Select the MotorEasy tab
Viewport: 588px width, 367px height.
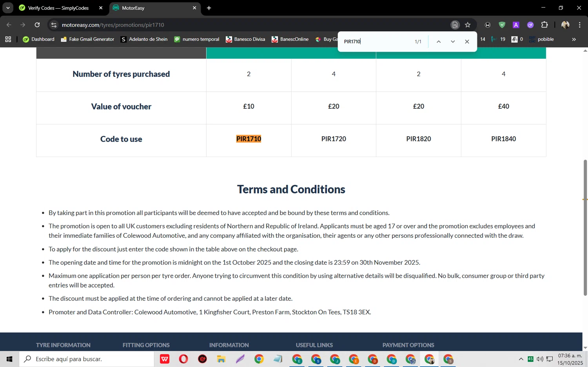coord(155,8)
